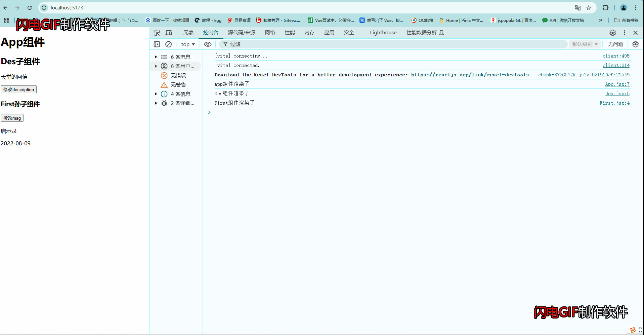Open the DevTools settings gear
The image size is (644, 335).
coord(612,33)
